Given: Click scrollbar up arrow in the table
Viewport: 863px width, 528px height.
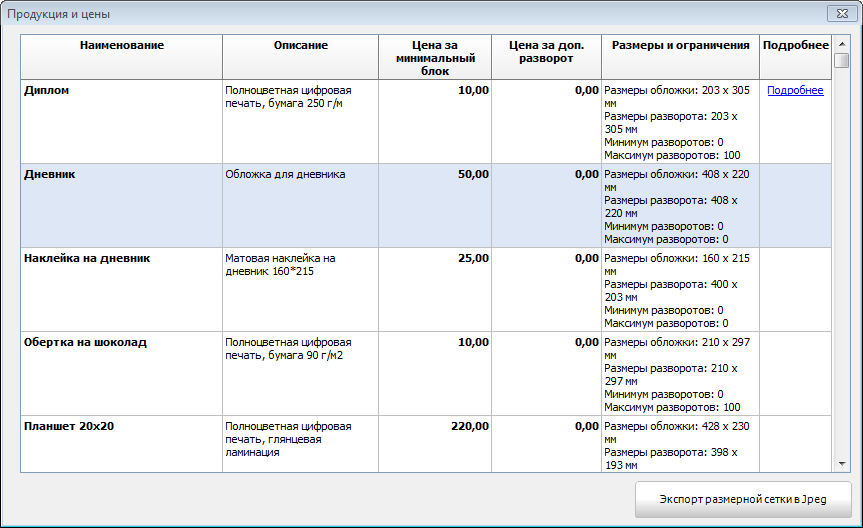Looking at the screenshot, I should pyautogui.click(x=841, y=43).
